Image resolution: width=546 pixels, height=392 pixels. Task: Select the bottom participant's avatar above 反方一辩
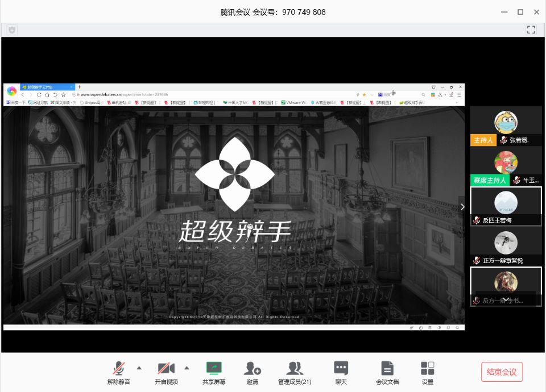click(506, 282)
